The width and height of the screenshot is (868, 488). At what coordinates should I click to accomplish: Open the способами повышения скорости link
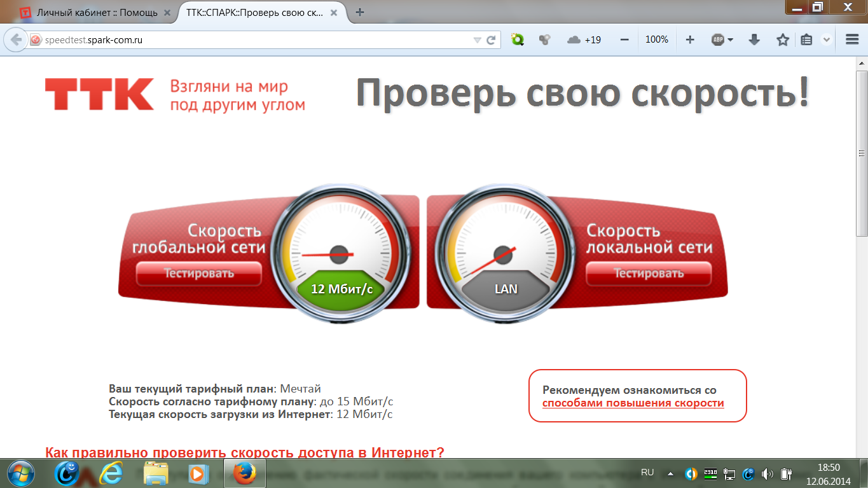pyautogui.click(x=633, y=403)
